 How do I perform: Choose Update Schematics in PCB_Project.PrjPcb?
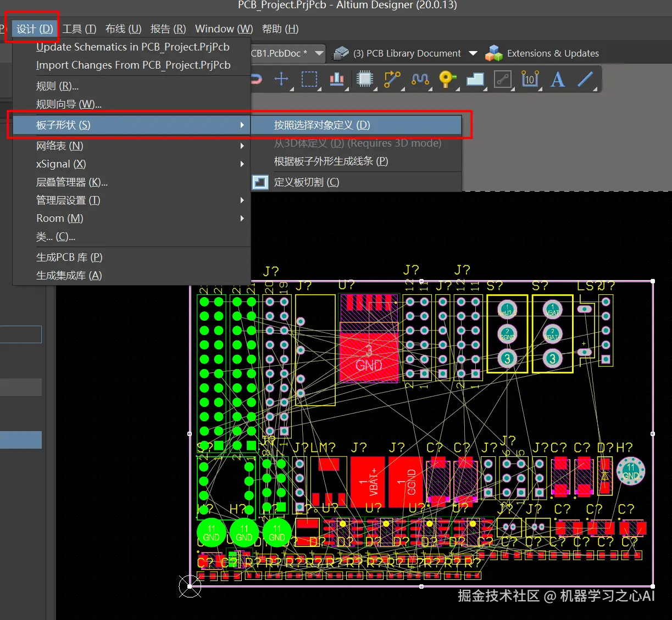click(132, 47)
